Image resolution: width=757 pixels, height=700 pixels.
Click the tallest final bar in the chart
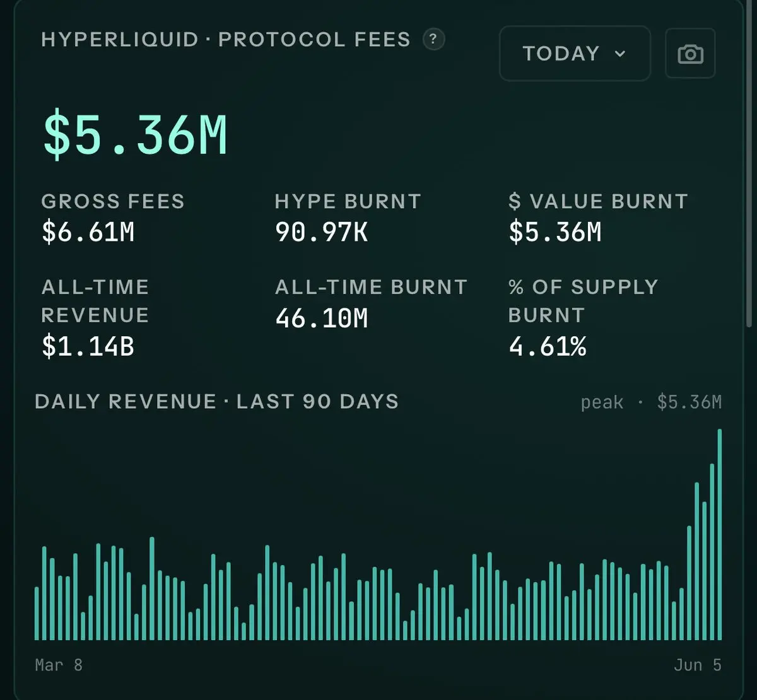coord(719,535)
